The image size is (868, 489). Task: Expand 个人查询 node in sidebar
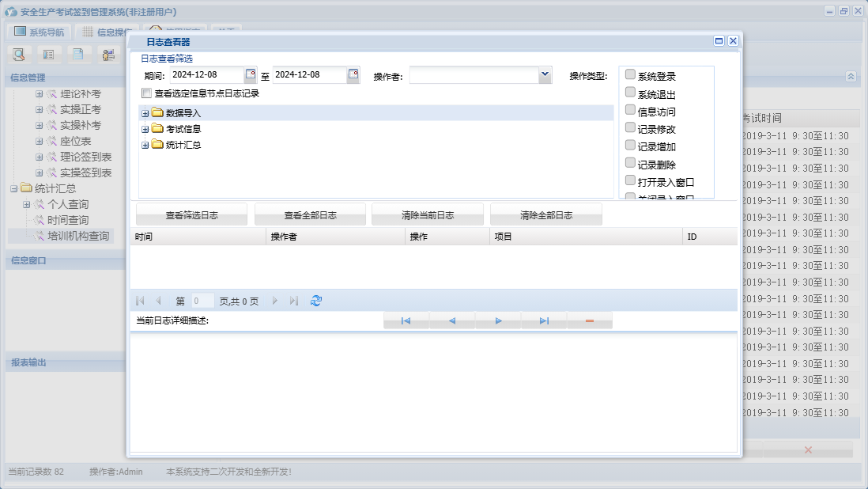point(27,205)
